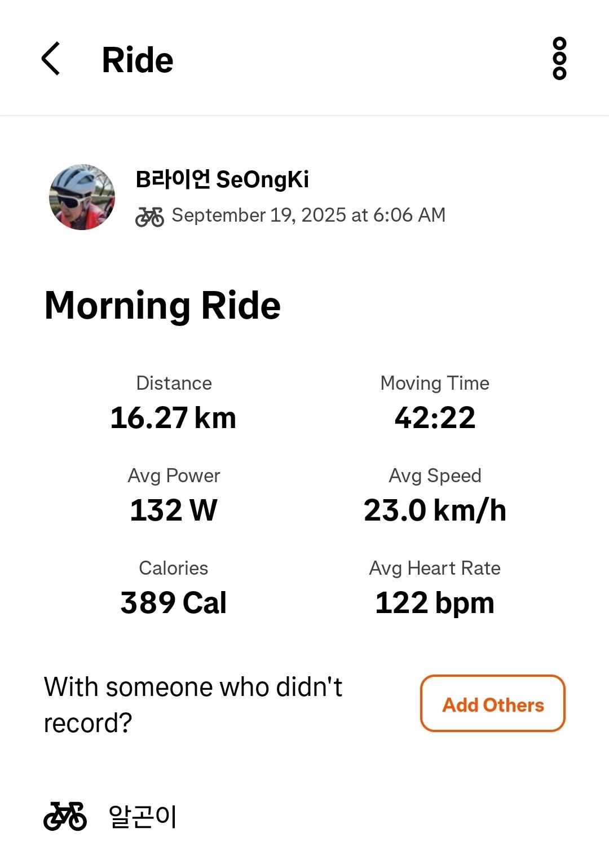Tap the ride date September 19, 2025

coord(308,215)
